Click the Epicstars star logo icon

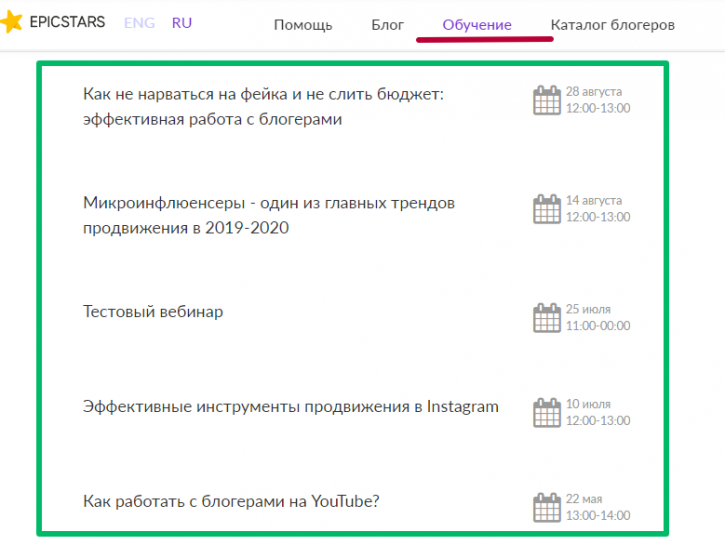click(x=11, y=22)
